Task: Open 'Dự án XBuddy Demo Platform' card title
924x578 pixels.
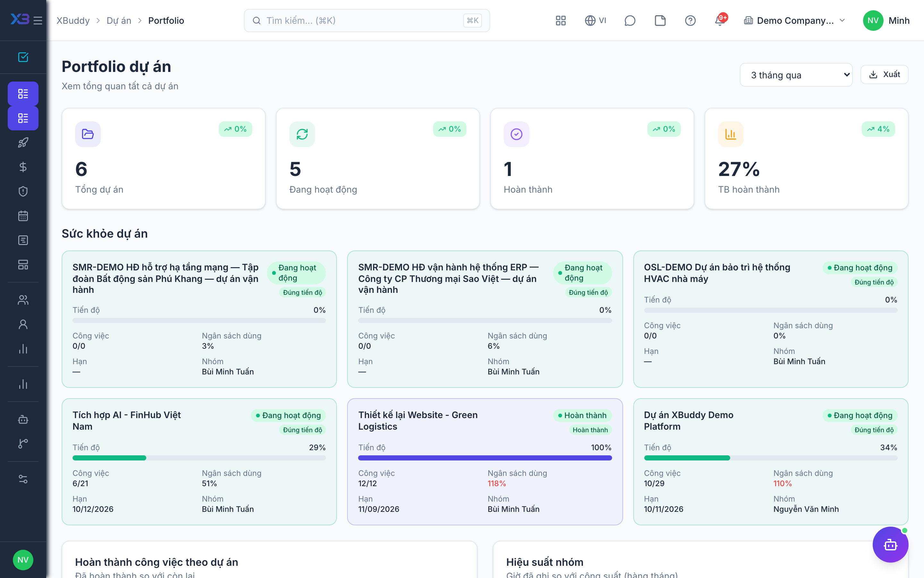Action: coord(689,421)
